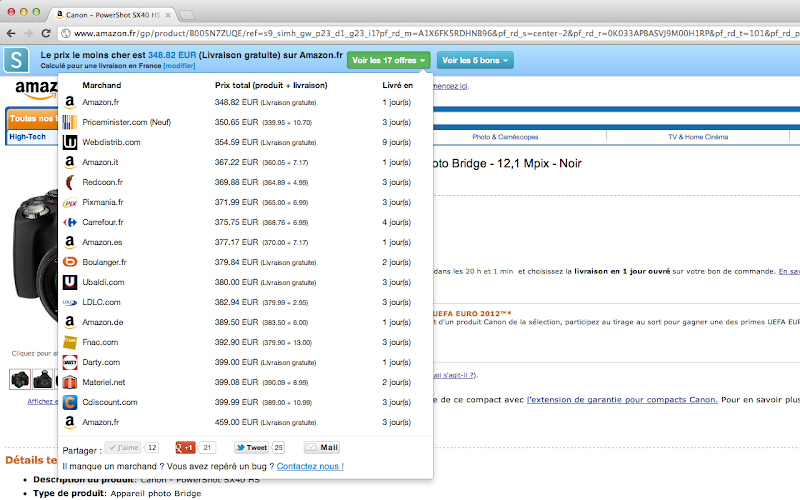800x500 pixels.
Task: Click the Amazon.it merchant logo
Action: point(70,162)
